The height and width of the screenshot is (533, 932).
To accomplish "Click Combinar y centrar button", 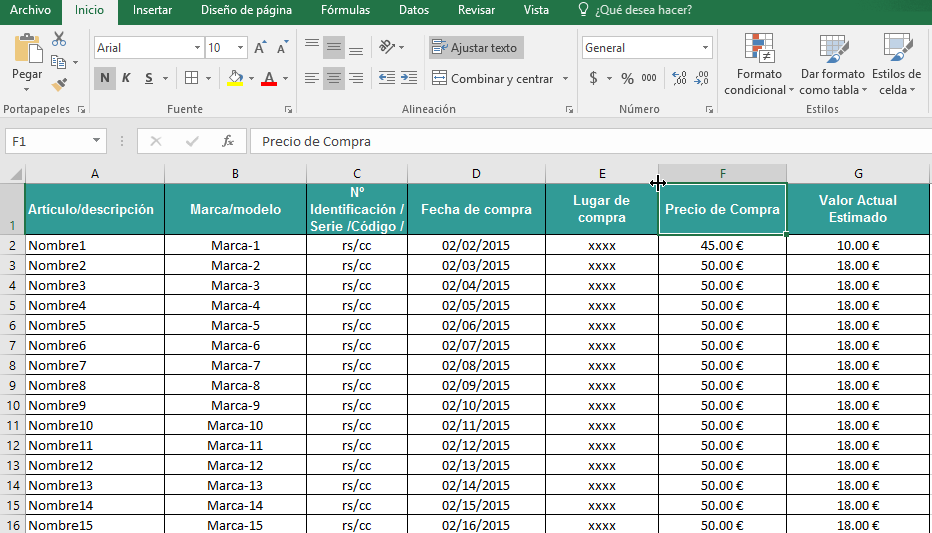I will point(493,78).
